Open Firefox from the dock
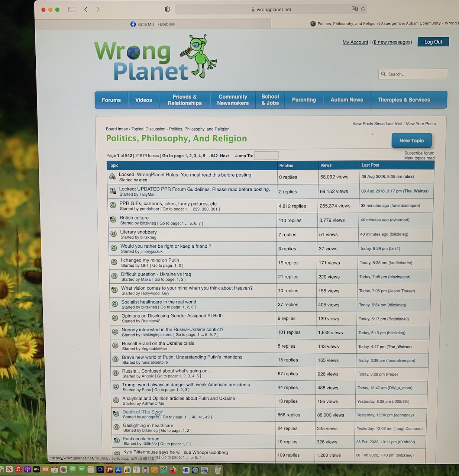 tap(172, 470)
